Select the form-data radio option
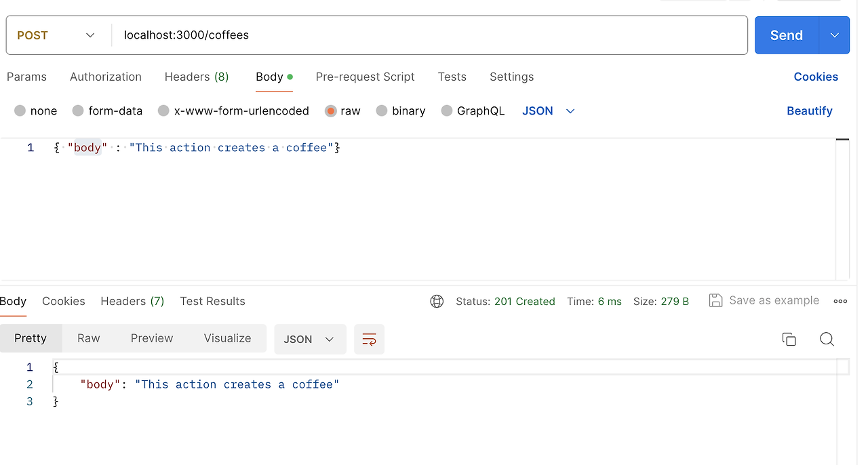 point(78,110)
